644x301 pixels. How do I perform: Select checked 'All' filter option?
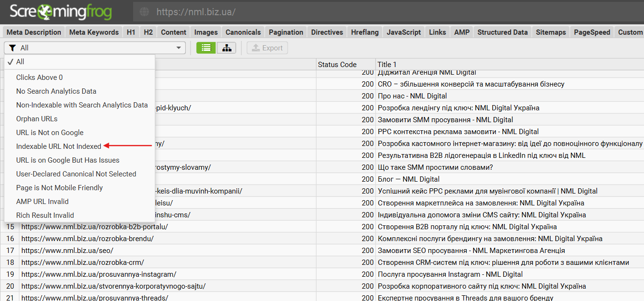pos(20,62)
